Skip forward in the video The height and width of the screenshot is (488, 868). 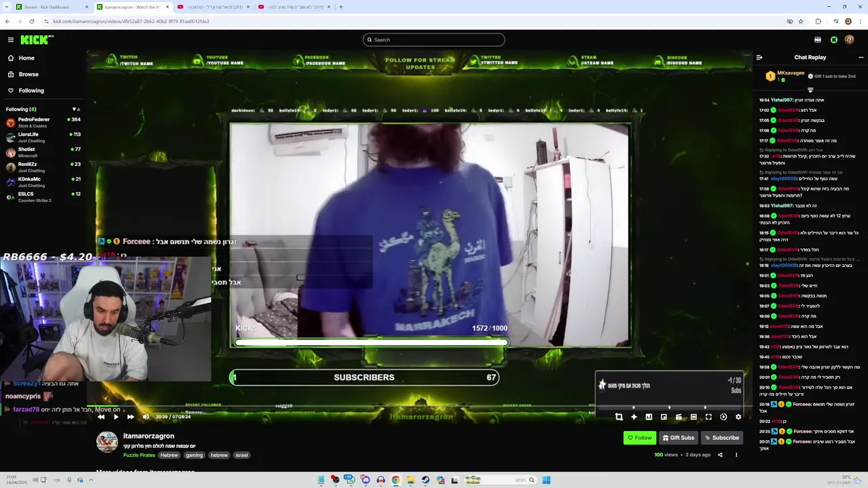point(131,417)
